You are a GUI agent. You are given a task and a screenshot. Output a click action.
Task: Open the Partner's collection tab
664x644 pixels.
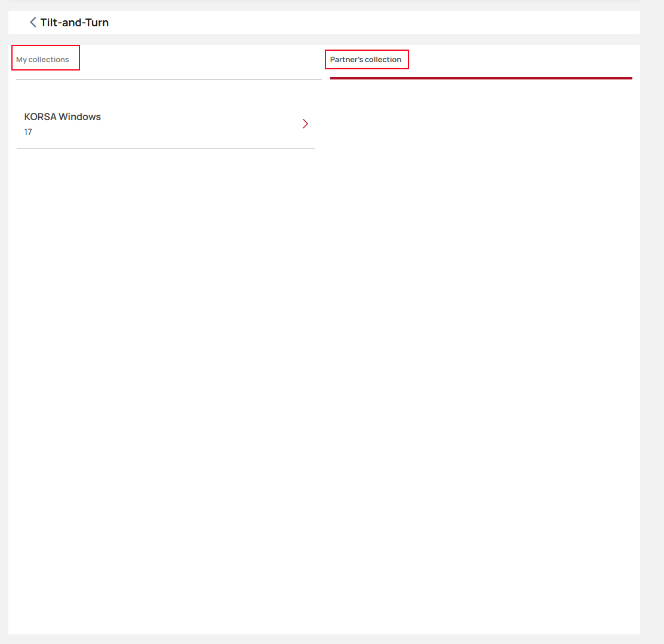click(x=365, y=60)
